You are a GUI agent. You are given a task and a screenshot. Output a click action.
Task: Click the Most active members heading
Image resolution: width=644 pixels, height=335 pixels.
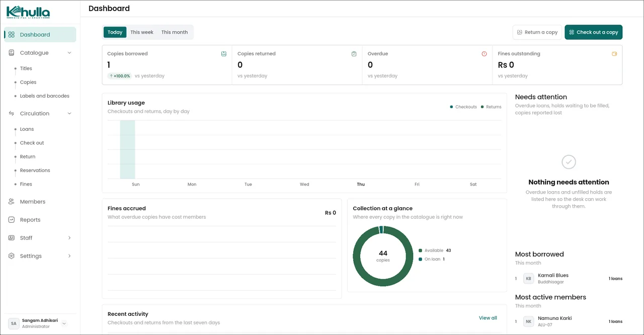(550, 297)
